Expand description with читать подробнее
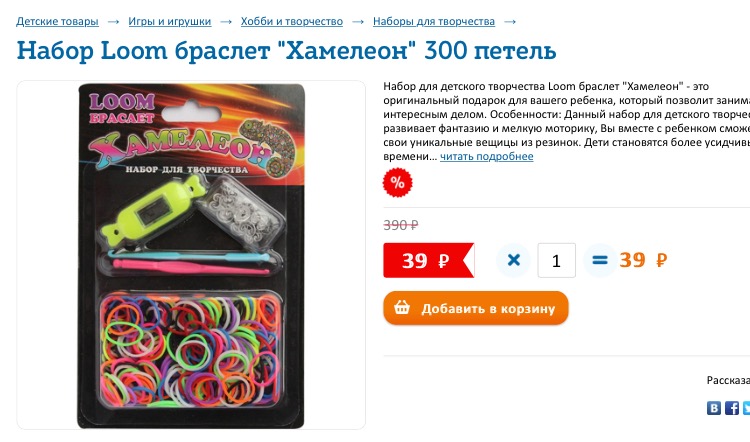The height and width of the screenshot is (442, 750). coord(486,156)
